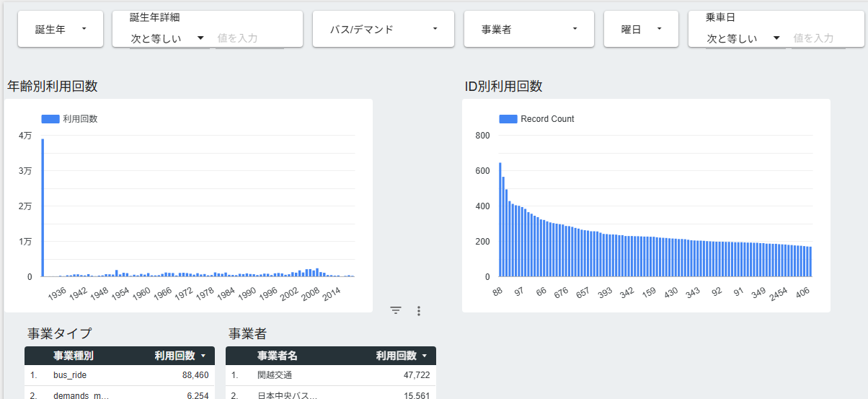Sort by 事業種別 column header
Viewport: 868px width, 399px height.
point(73,356)
